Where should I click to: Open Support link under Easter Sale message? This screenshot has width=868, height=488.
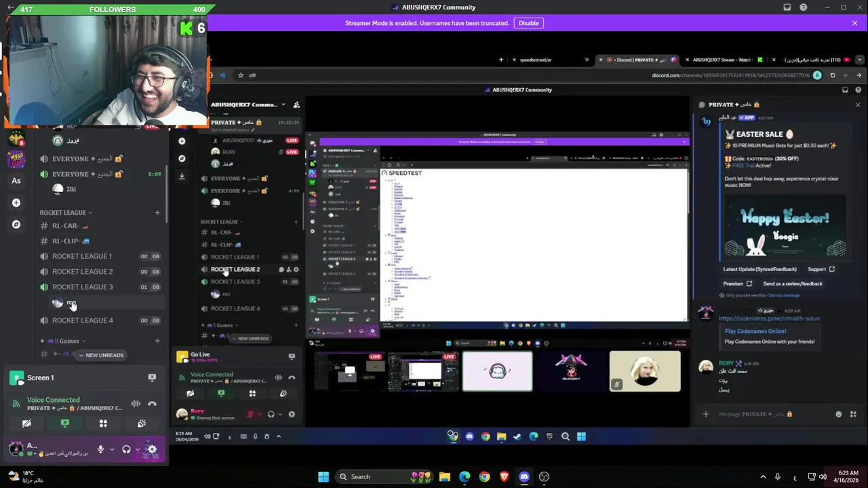[821, 269]
